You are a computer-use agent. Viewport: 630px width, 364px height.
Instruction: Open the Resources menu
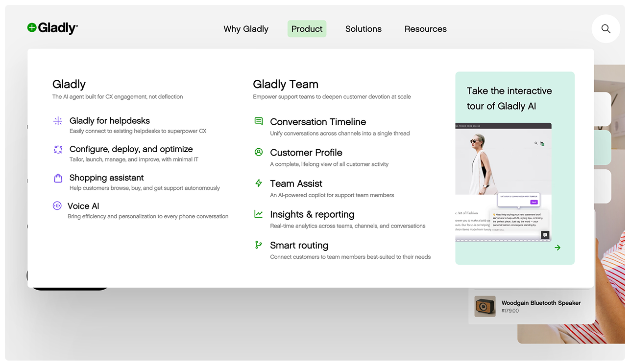[x=426, y=29]
